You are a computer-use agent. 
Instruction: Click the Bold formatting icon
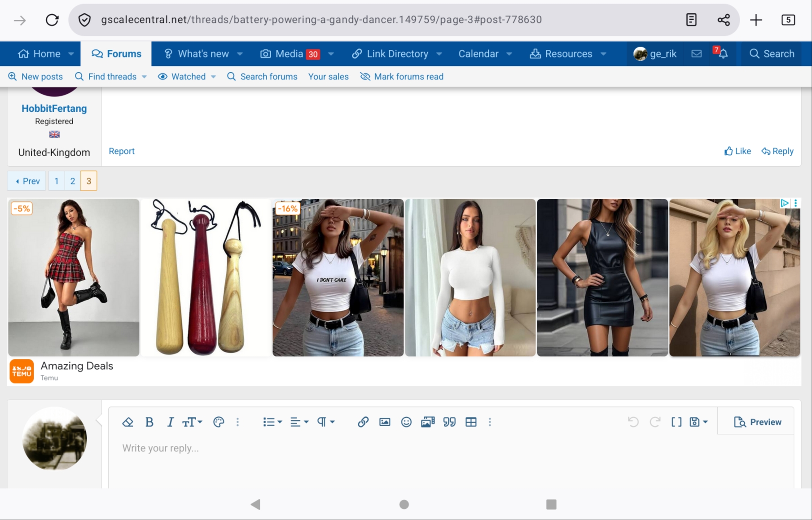point(149,422)
